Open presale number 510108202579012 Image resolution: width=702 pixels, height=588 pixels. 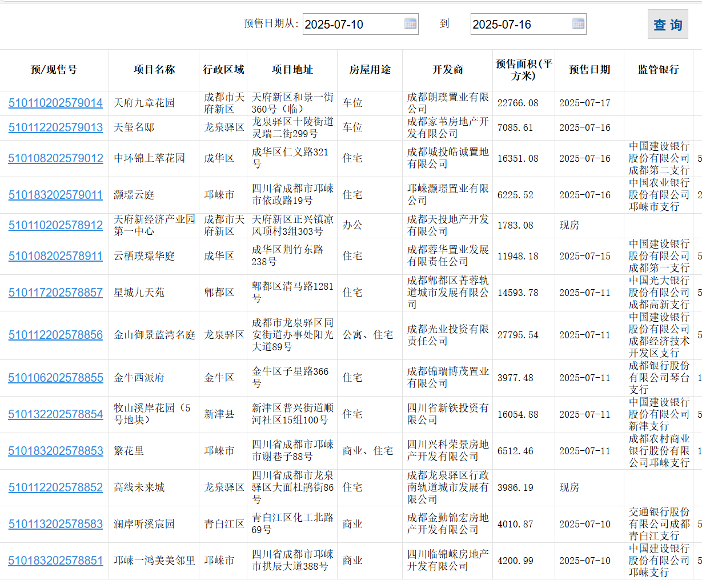pyautogui.click(x=55, y=158)
